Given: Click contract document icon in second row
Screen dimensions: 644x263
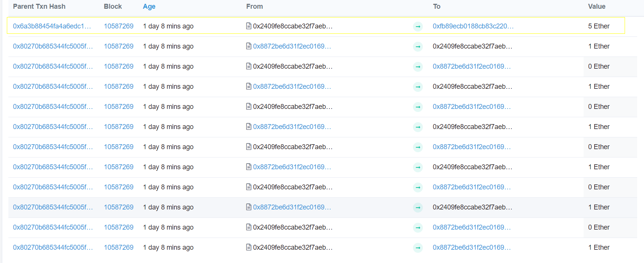Looking at the screenshot, I should click(x=249, y=46).
